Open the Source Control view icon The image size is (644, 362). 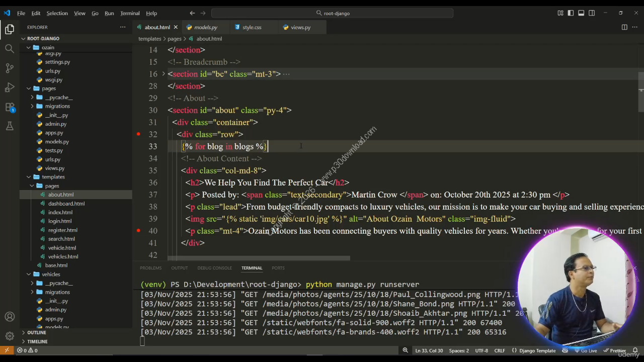pyautogui.click(x=10, y=68)
